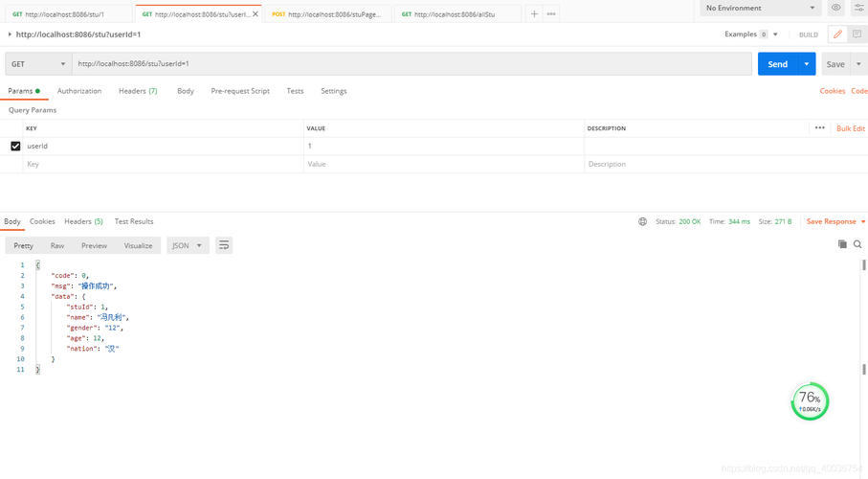This screenshot has width=868, height=479.
Task: Click the Size 271 B text
Action: (x=775, y=221)
